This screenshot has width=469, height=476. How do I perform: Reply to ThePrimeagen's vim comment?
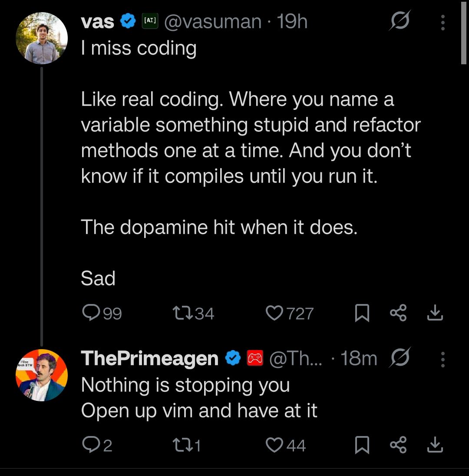[91, 446]
